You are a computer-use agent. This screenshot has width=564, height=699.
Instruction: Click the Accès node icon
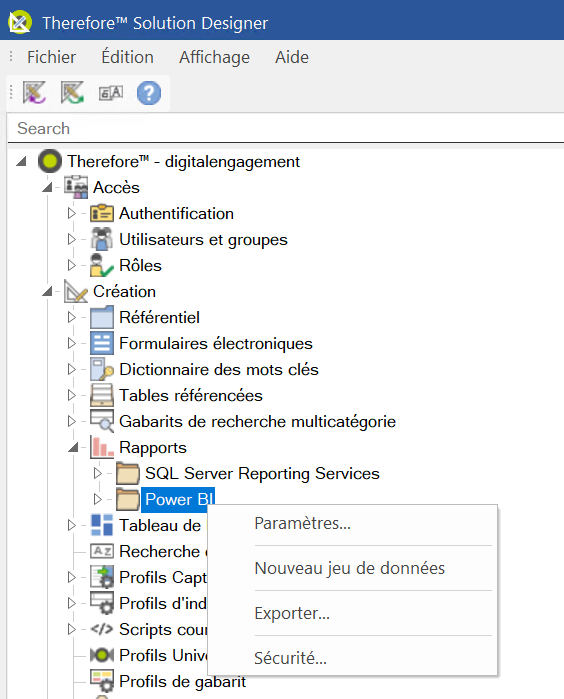click(76, 187)
